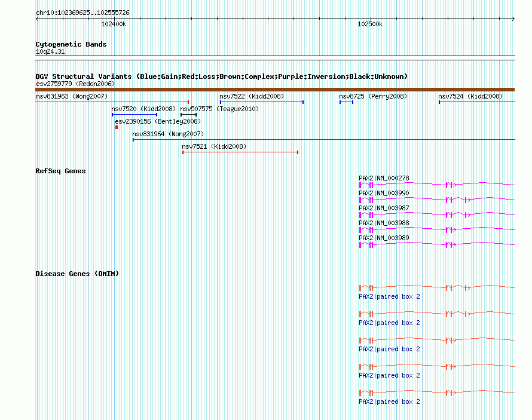The width and height of the screenshot is (532, 420).
Task: Click the PAX2|NM_003989 transcript label
Action: pos(384,238)
